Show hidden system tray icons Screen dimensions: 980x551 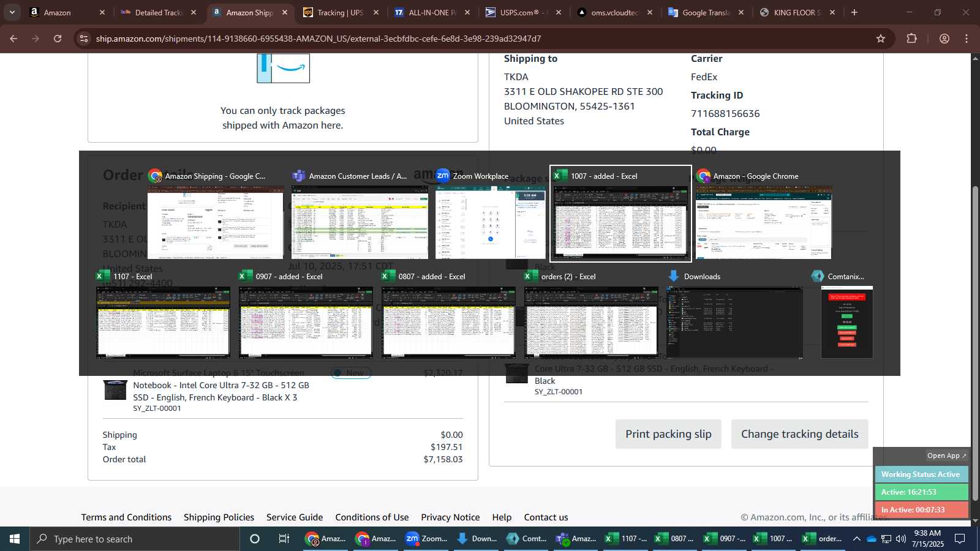coord(857,539)
